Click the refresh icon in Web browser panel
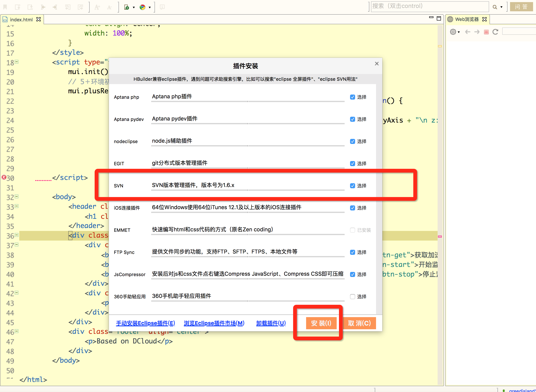536x392 pixels. click(x=495, y=32)
